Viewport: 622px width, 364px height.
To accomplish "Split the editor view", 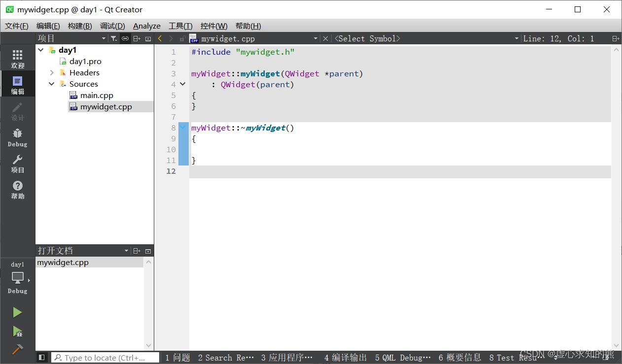I will [x=616, y=38].
